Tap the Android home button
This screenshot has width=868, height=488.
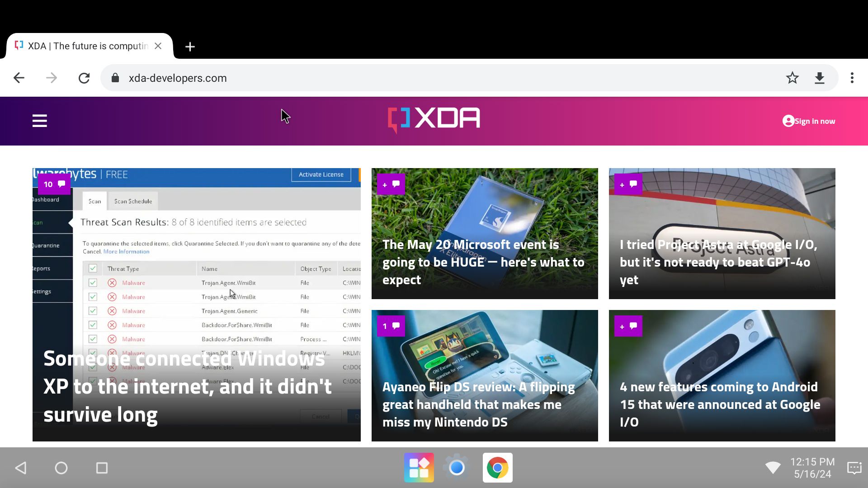click(61, 468)
